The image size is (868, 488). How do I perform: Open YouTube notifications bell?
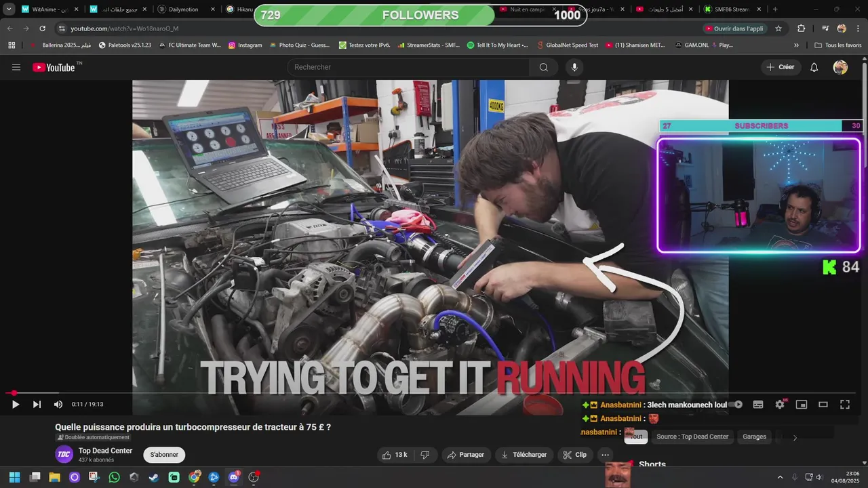click(814, 67)
